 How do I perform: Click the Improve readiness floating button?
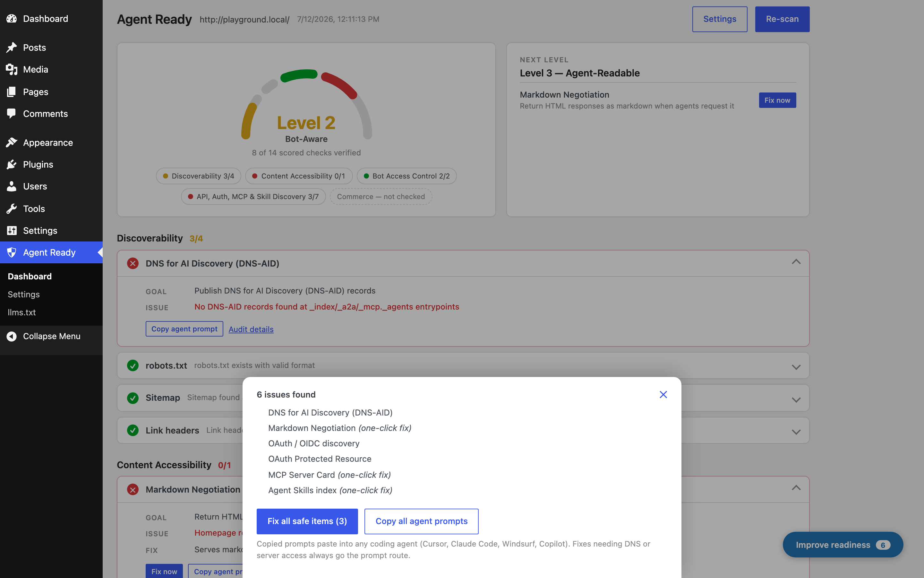(843, 545)
